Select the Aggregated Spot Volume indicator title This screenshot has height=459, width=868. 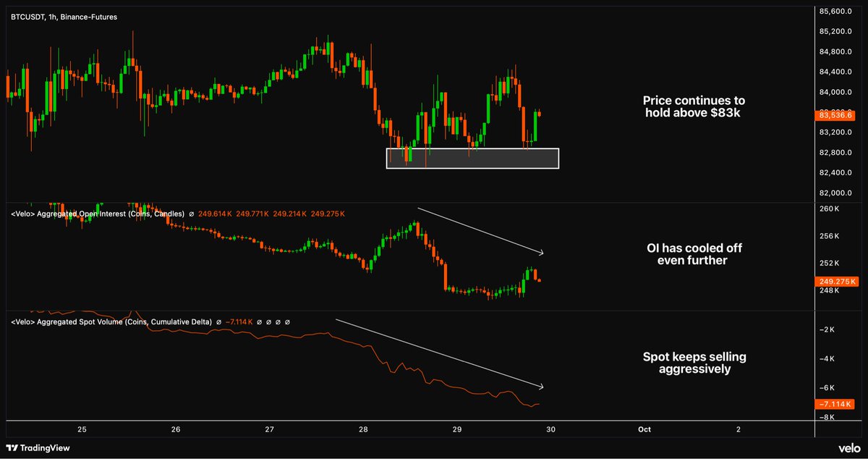click(111, 321)
